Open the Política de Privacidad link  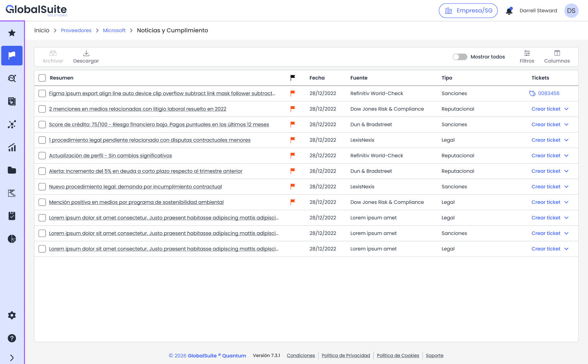346,355
